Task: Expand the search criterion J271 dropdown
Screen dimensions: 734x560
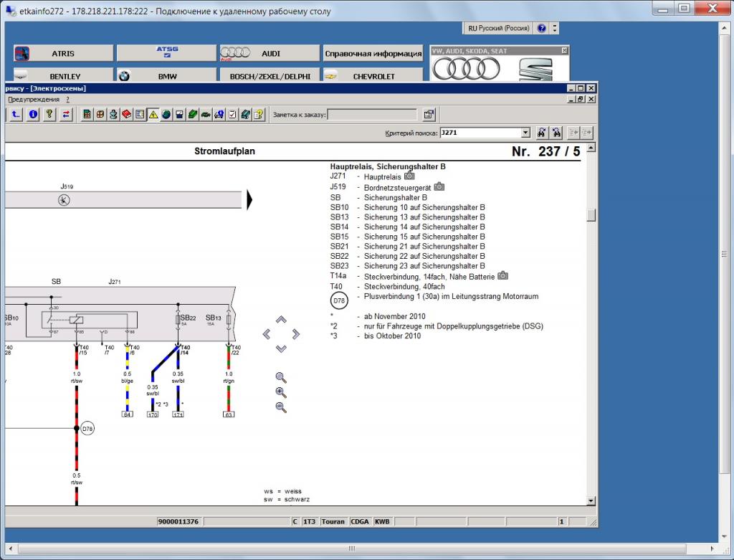Action: coord(525,133)
